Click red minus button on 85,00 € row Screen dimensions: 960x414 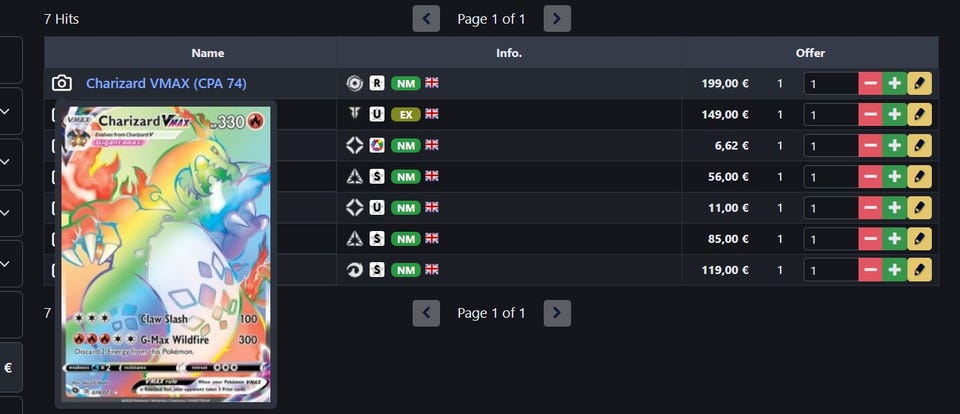[x=870, y=239]
